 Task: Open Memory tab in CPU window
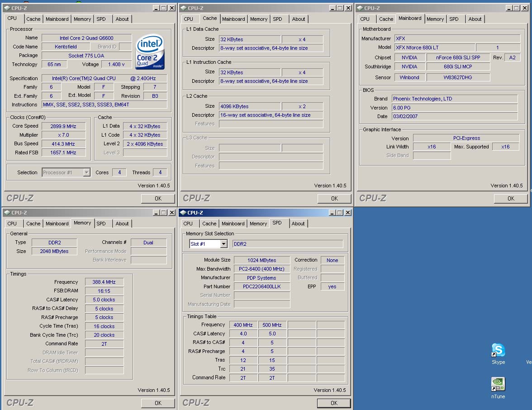coord(82,19)
